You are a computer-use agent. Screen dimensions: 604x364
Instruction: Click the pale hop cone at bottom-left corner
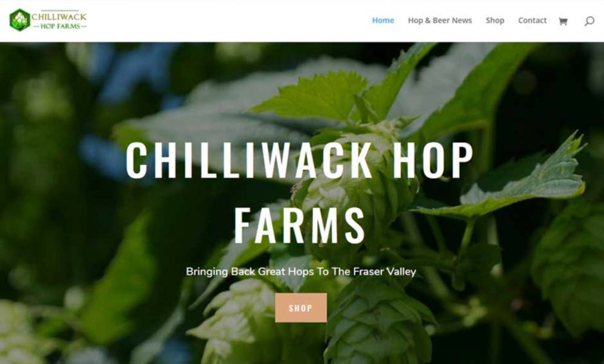(17, 333)
